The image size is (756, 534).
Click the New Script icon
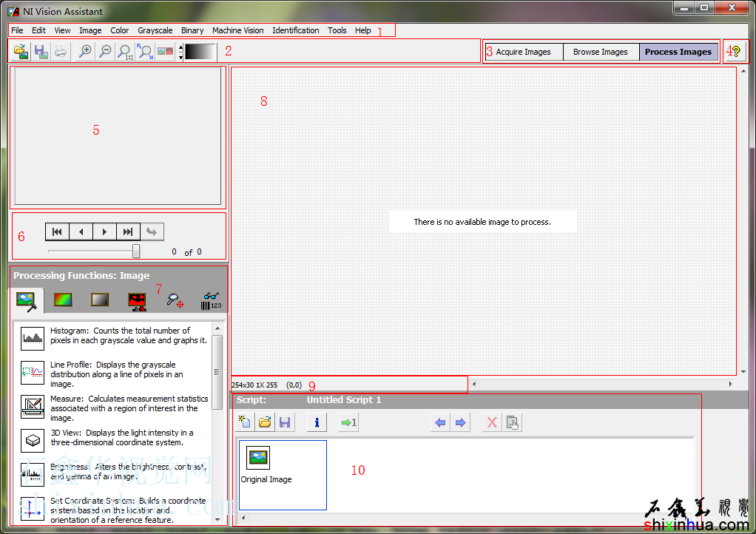pos(244,422)
